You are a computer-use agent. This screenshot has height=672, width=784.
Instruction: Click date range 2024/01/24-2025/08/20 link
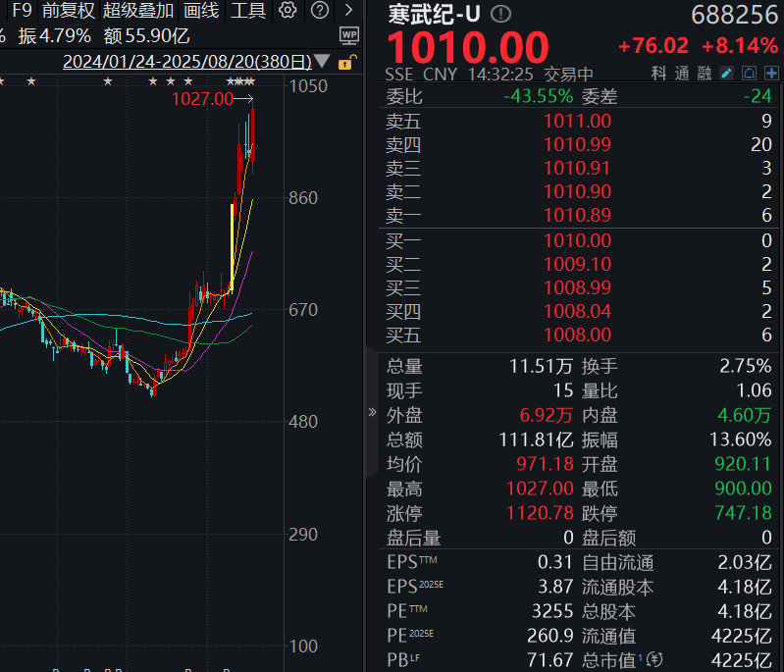(x=187, y=62)
